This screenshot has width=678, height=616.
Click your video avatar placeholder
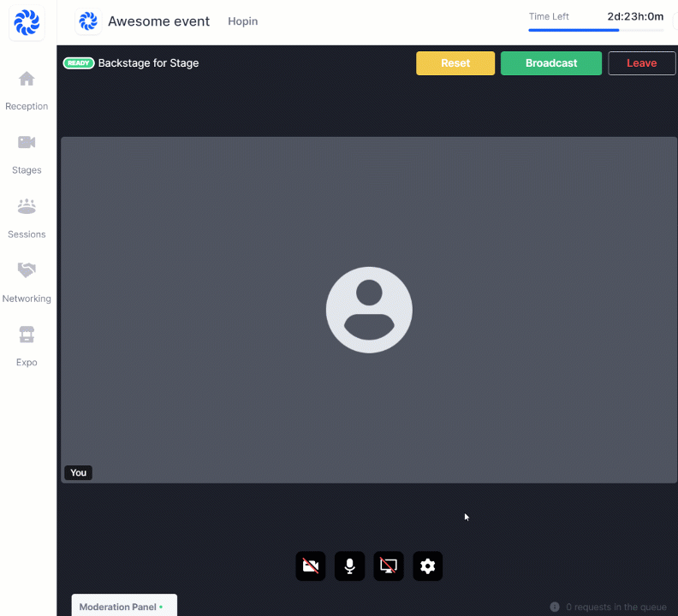369,310
